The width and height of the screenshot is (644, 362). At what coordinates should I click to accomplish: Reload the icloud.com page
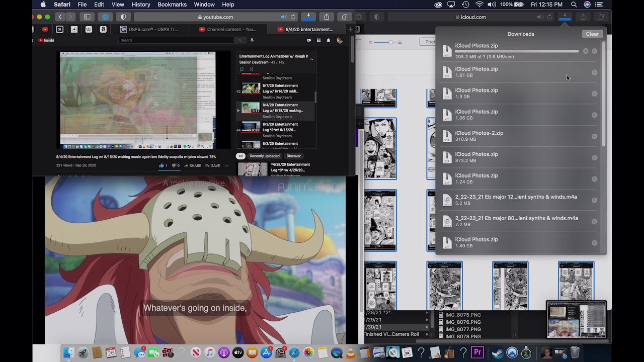point(549,17)
